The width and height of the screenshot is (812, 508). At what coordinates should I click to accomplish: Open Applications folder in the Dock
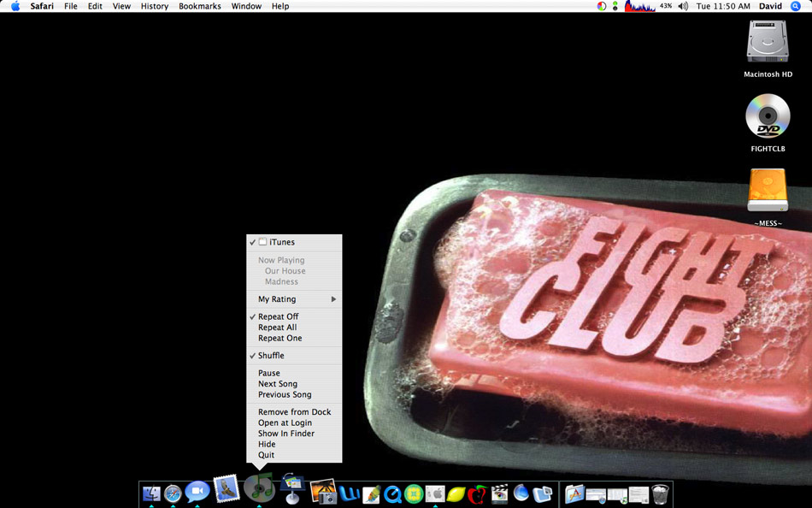pos(574,493)
